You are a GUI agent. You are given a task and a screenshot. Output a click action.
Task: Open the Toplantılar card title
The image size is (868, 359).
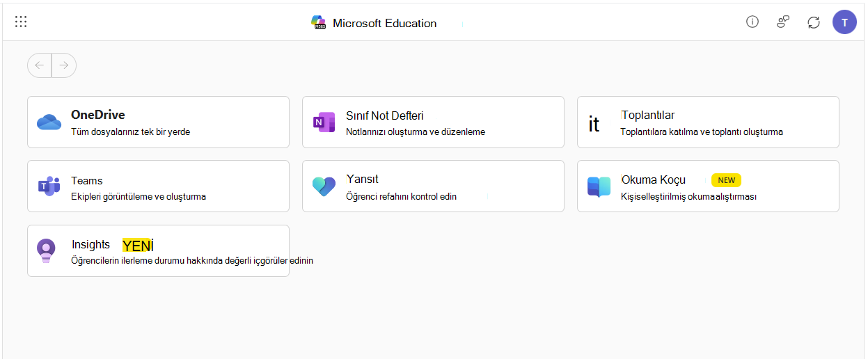pyautogui.click(x=648, y=115)
